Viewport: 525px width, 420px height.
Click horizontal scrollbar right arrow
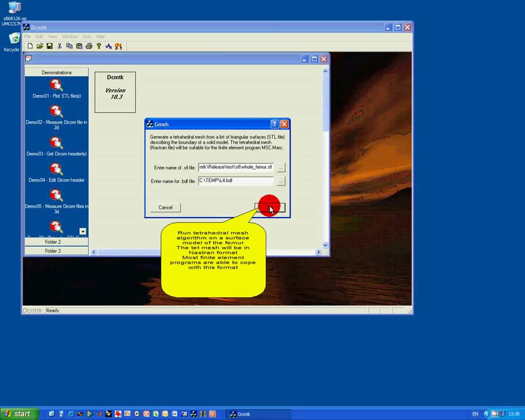click(x=318, y=252)
